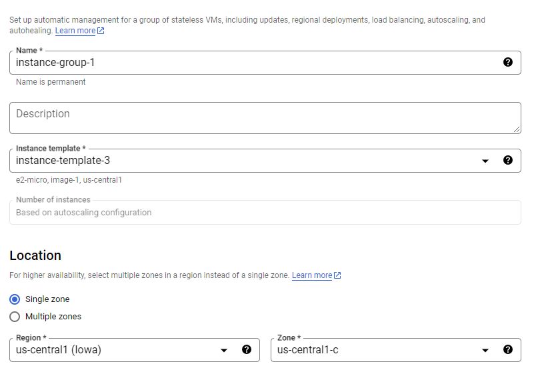Expand the Instance template dropdown arrow
The width and height of the screenshot is (548, 392).
485,161
